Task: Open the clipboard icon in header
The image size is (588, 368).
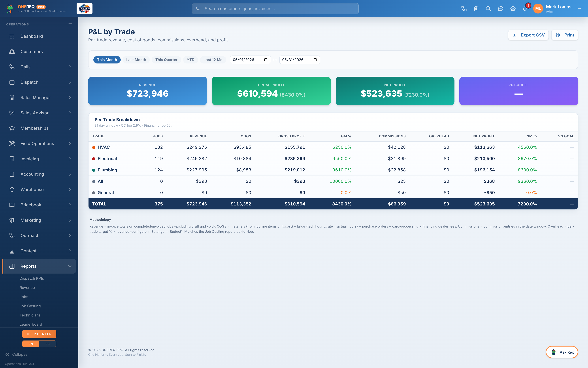Action: 476,9
